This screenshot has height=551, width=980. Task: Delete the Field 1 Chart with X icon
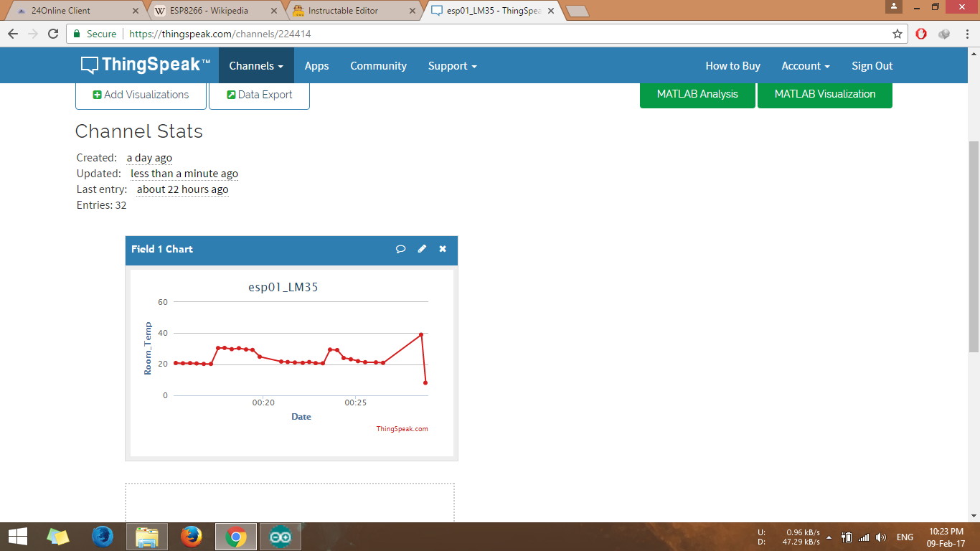coord(442,249)
